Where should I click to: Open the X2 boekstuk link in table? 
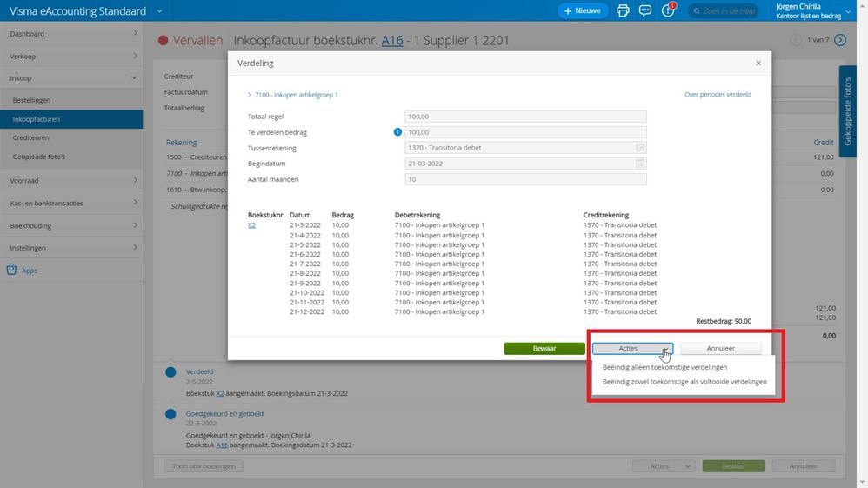[251, 225]
